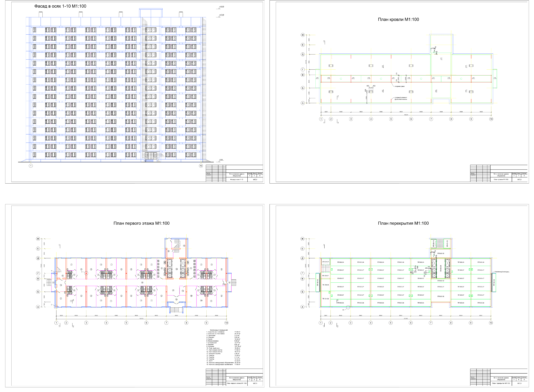Click axis bubble Г on the floor slab plan
Screen dimensions: 534x392
coord(302,273)
